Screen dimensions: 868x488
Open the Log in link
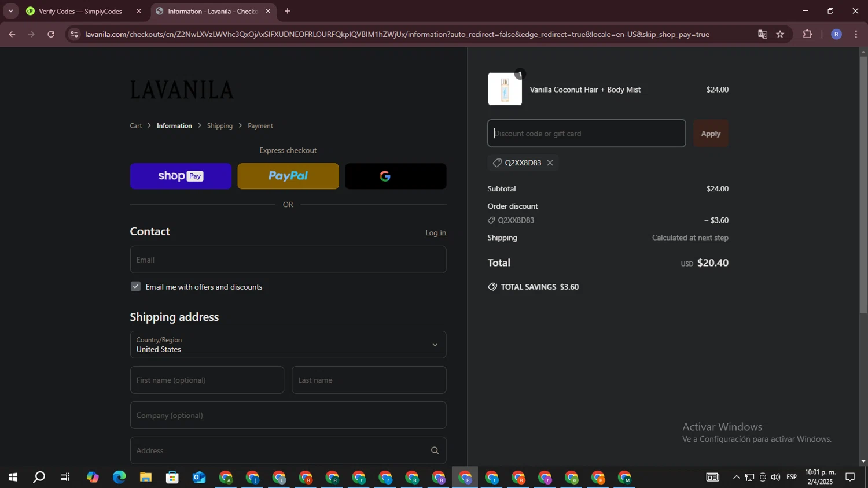coord(436,232)
